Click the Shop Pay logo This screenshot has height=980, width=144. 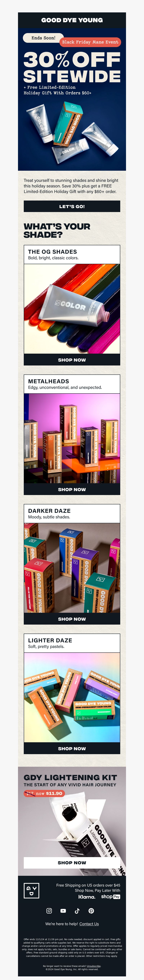coord(111,897)
